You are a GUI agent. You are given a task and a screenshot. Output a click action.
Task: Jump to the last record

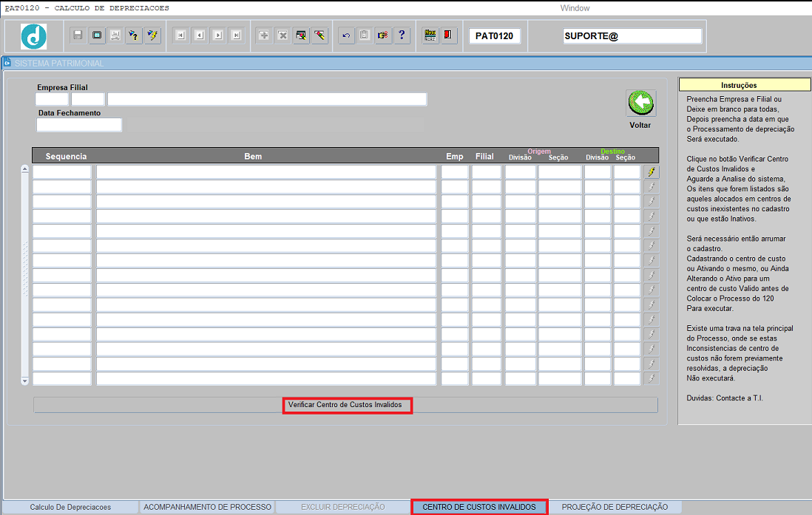click(x=236, y=35)
